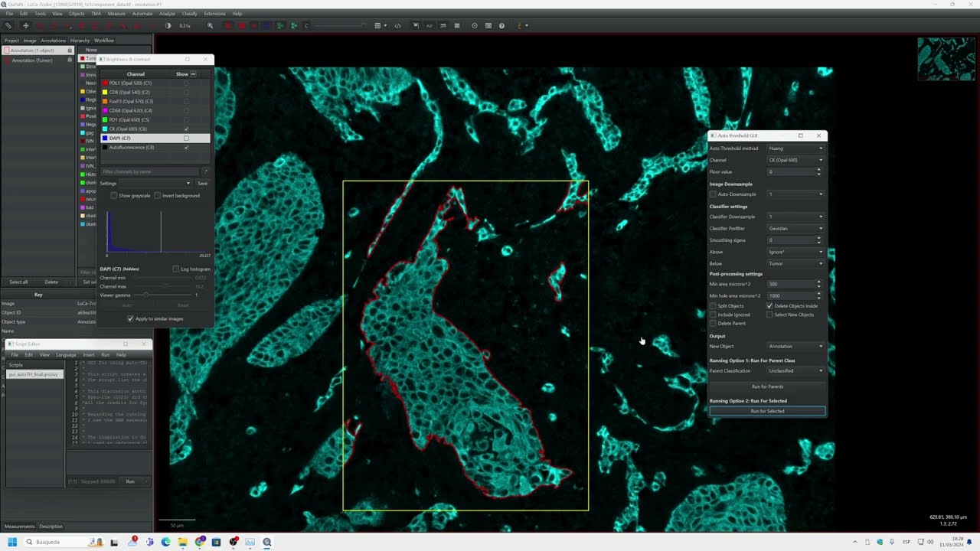This screenshot has width=980, height=551.
Task: Open Channel dropdown showing CK (Opal 690)
Action: (x=795, y=160)
